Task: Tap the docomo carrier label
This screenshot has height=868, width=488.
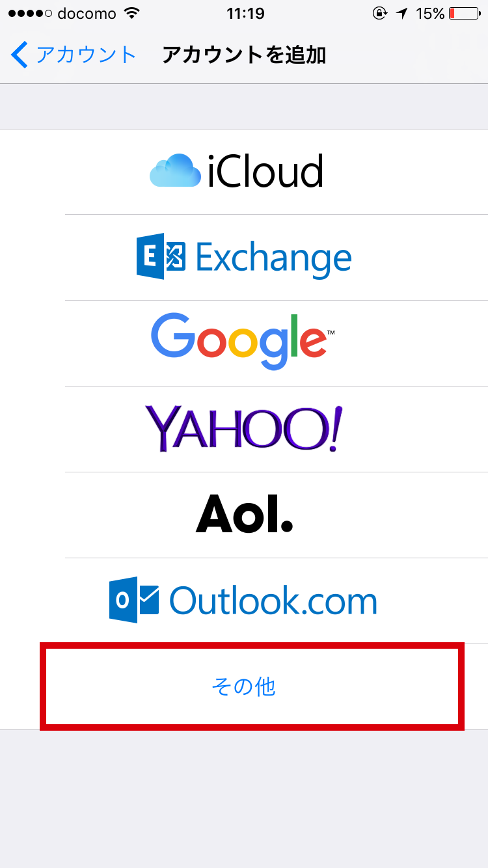Action: tap(87, 14)
